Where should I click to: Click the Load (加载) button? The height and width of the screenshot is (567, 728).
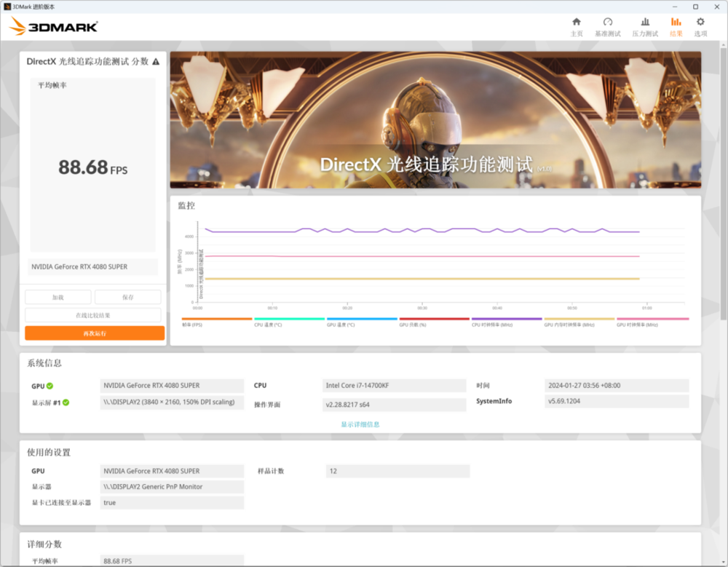coord(58,297)
